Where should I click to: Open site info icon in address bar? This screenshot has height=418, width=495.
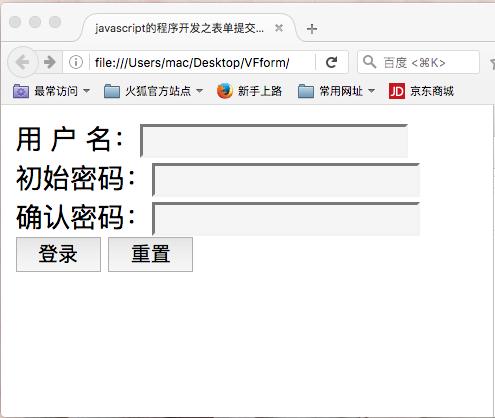[76, 62]
